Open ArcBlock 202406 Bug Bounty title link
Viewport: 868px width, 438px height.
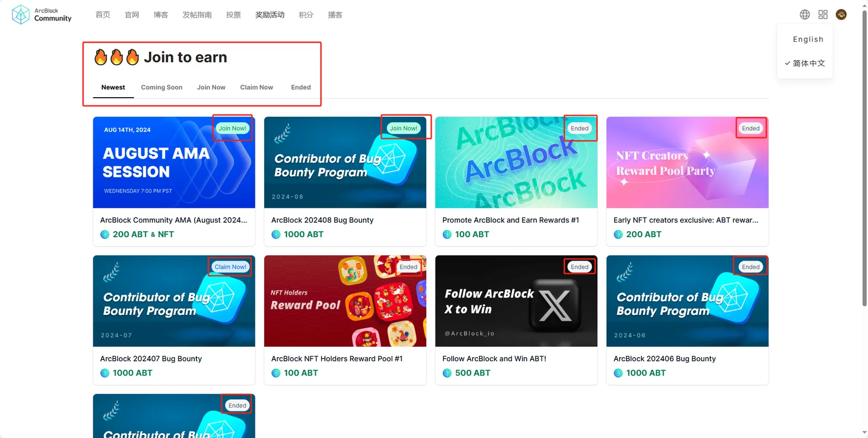(x=665, y=359)
